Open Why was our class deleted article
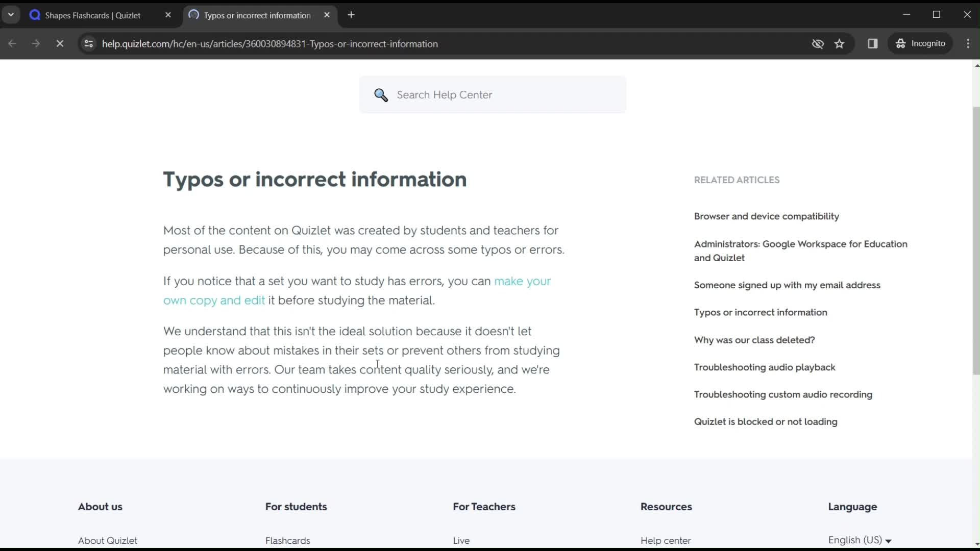This screenshot has width=980, height=551. [754, 340]
